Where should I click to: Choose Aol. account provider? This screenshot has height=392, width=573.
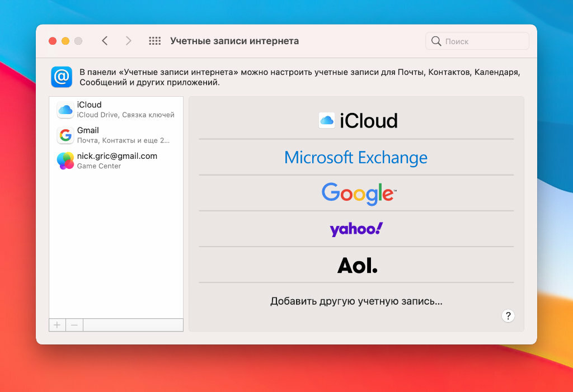[x=356, y=265]
